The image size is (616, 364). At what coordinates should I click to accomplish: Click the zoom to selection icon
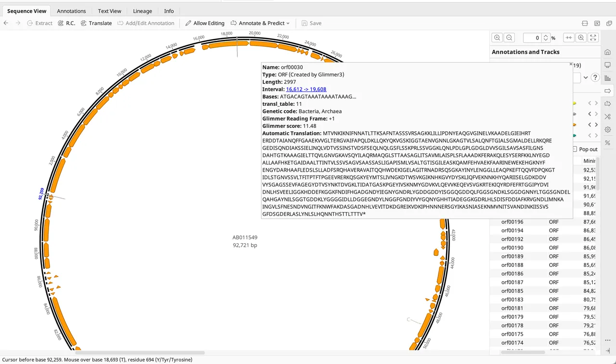(x=569, y=38)
